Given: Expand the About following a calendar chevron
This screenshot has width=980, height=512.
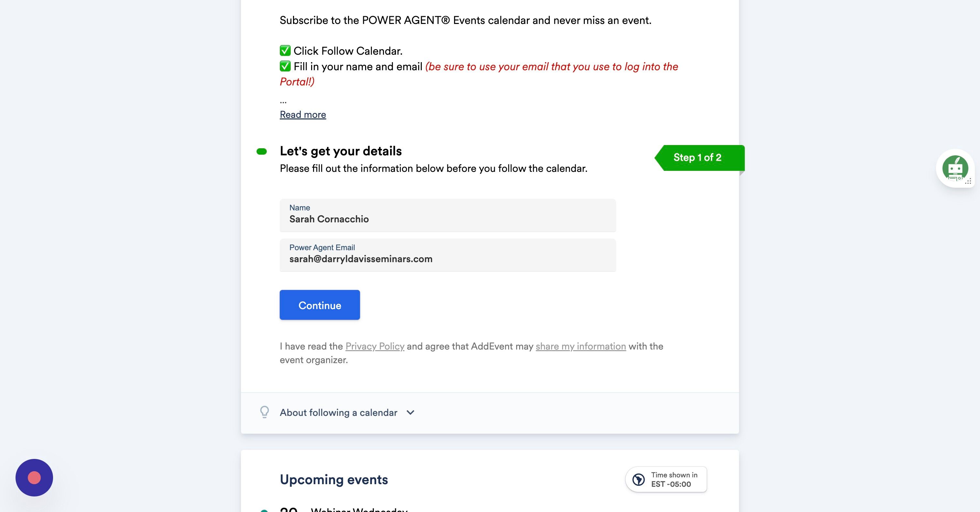Looking at the screenshot, I should point(410,412).
